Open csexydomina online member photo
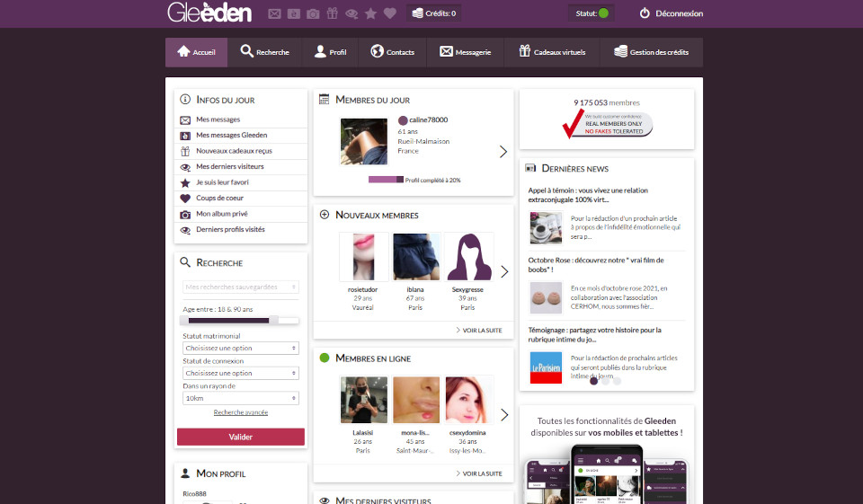Viewport: 863px width, 504px height. coord(469,400)
